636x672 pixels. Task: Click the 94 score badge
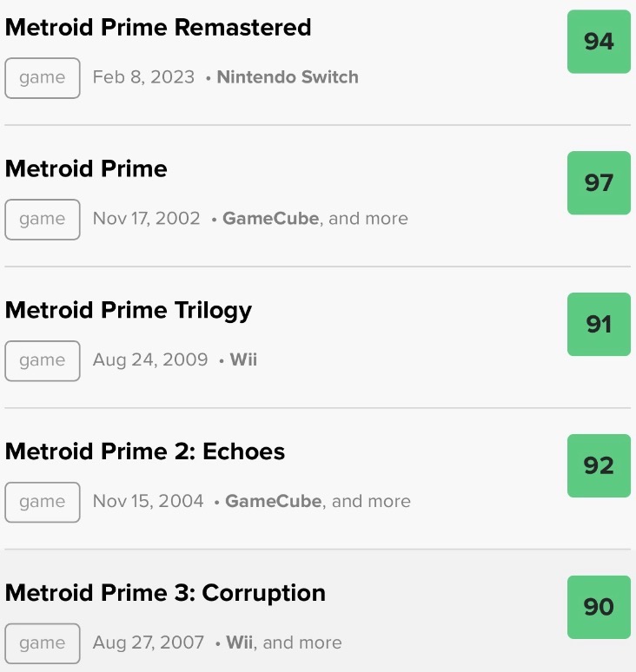point(599,42)
